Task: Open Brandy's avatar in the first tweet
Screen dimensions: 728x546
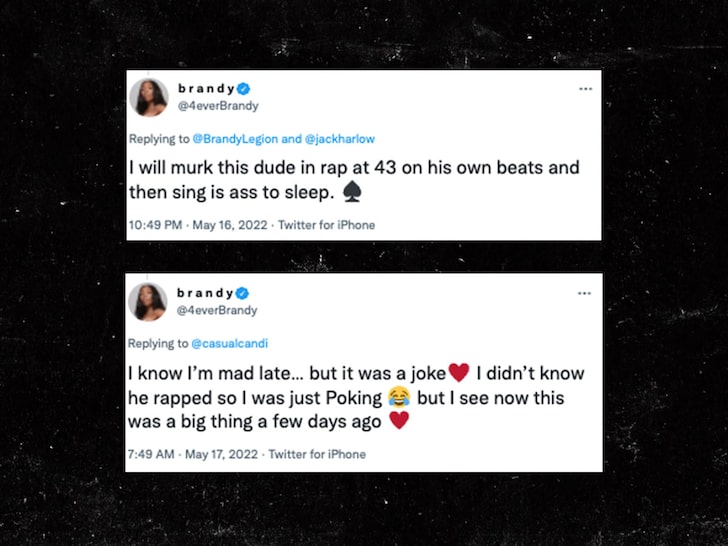Action: (149, 98)
